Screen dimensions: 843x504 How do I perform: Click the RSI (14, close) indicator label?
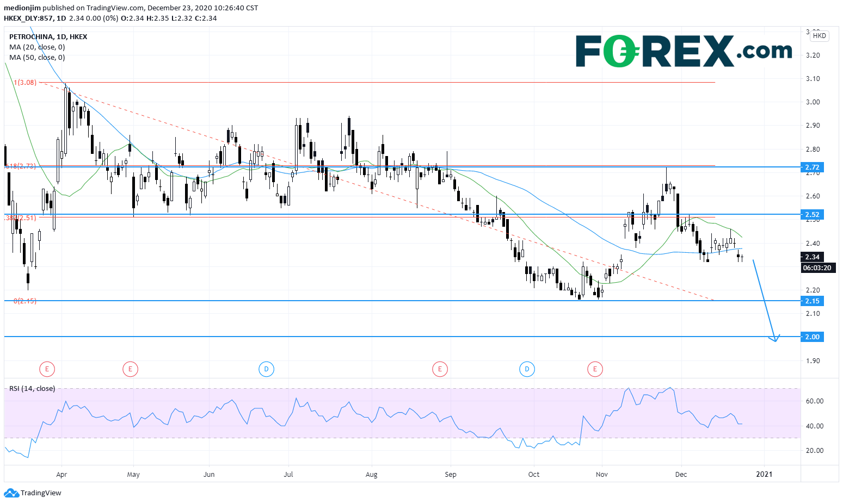click(x=32, y=389)
